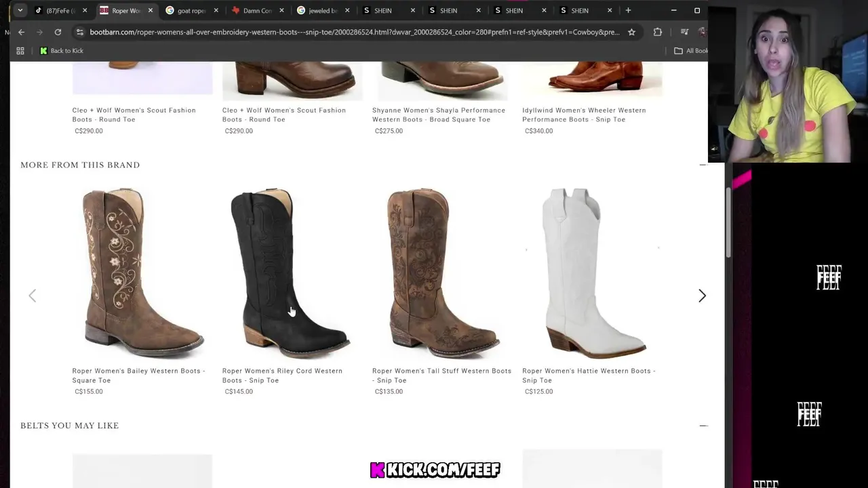
Task: Show next products in the brand carousel
Action: click(702, 296)
